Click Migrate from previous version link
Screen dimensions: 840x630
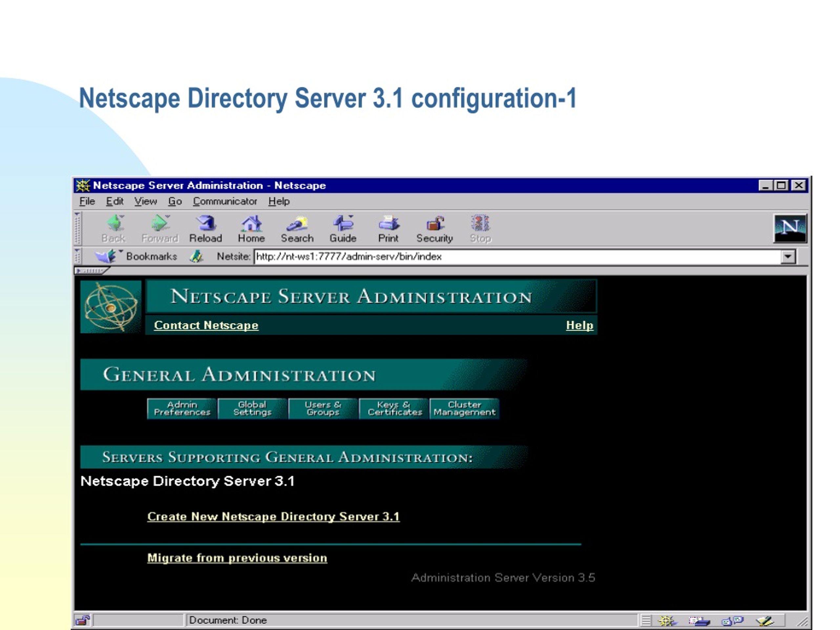click(237, 558)
